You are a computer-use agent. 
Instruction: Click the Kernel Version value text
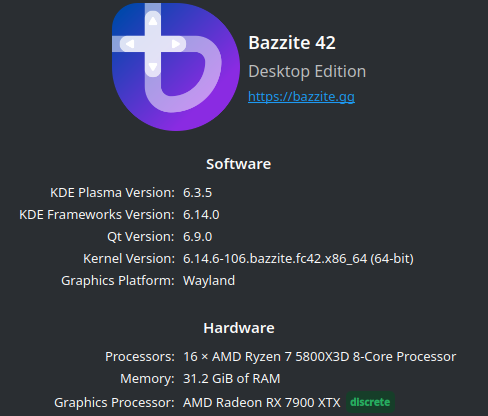[x=298, y=259]
